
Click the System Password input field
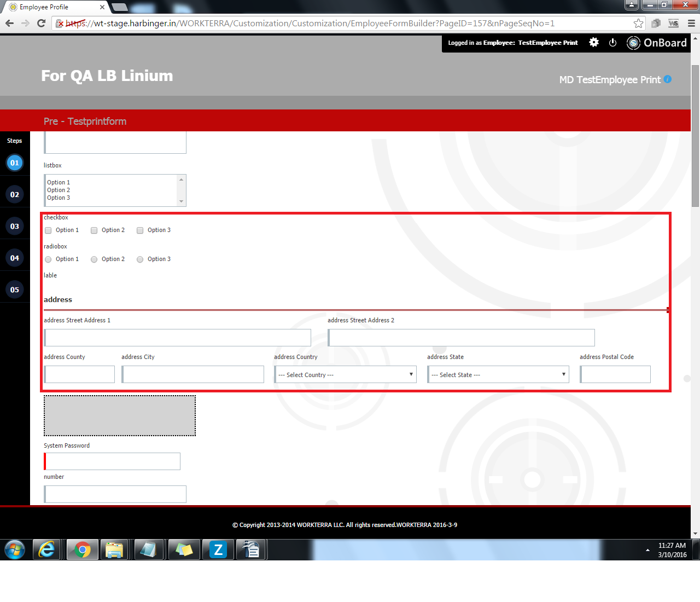pos(113,461)
